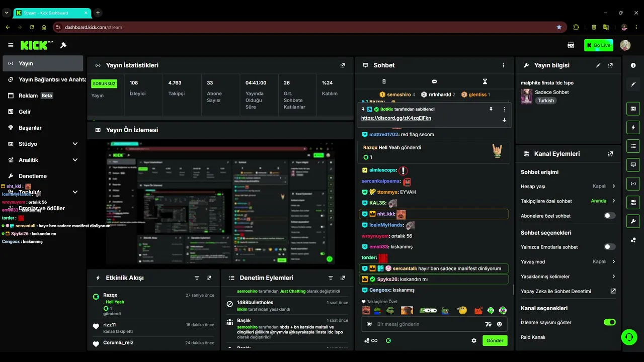This screenshot has height=362, width=644.
Task: Click the KICK logo in the header
Action: 37,45
